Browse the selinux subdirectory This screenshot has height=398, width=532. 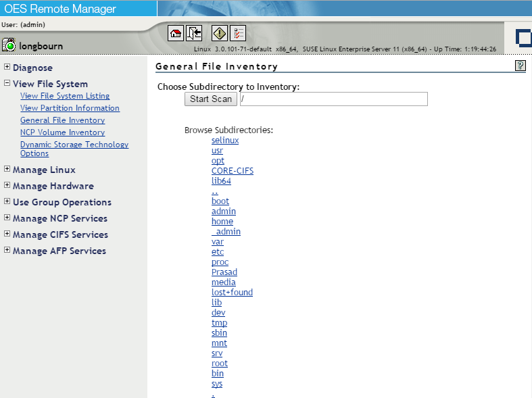tap(225, 141)
